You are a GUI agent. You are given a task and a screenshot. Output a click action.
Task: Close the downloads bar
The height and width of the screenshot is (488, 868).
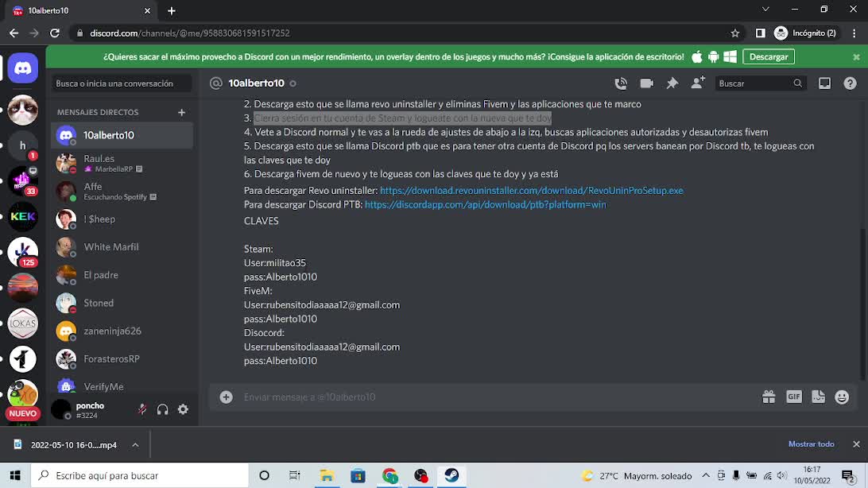[856, 443]
